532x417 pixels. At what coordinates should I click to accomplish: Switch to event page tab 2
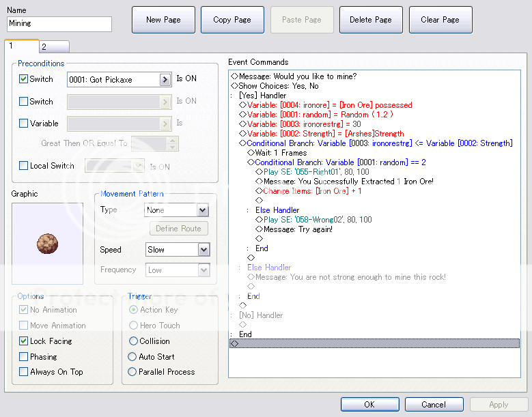point(53,47)
